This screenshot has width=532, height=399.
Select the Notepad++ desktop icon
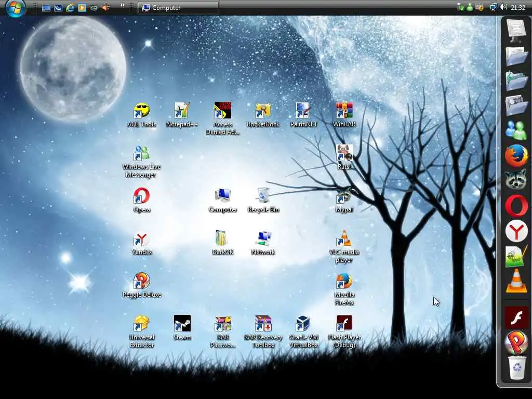pyautogui.click(x=182, y=115)
